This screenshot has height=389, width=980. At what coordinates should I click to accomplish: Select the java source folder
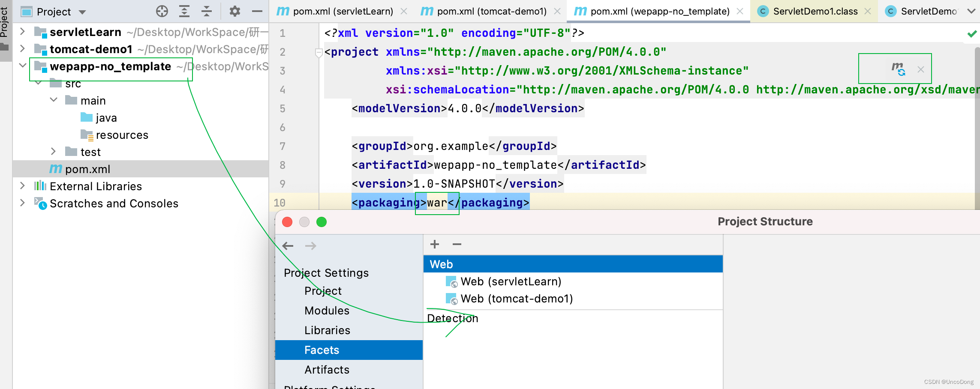99,117
